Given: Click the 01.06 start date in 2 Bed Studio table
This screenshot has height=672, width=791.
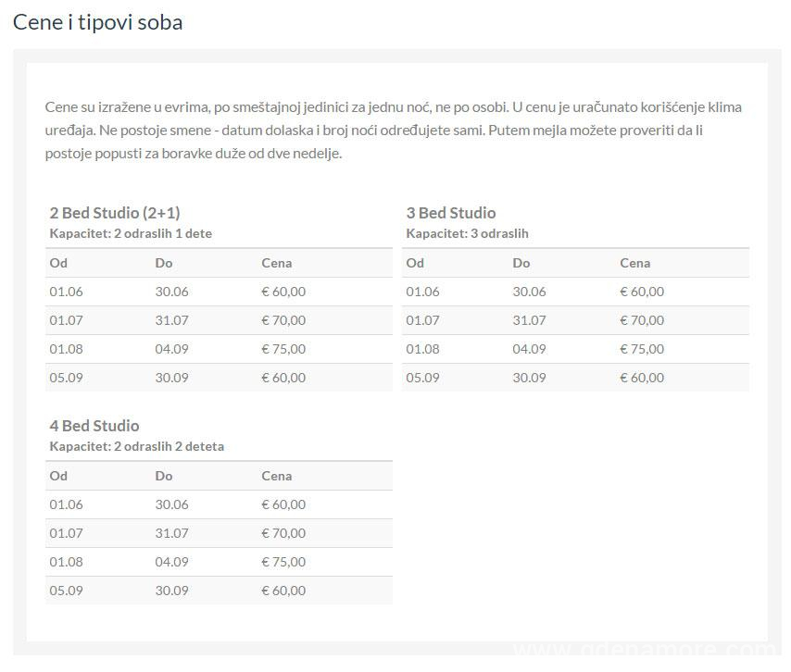Looking at the screenshot, I should click(x=66, y=292).
